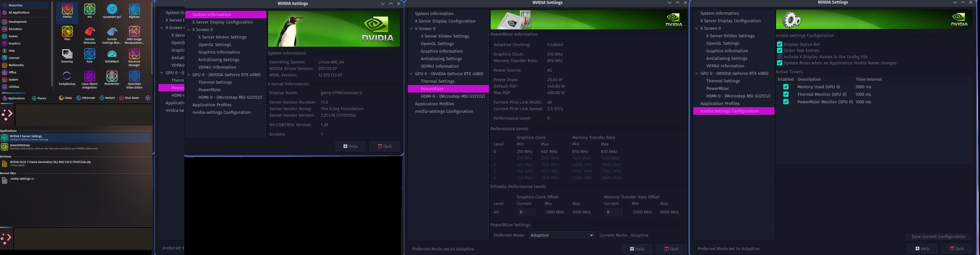Image resolution: width=980 pixels, height=255 pixels.
Task: Click Quit in the PowerMizer window
Action: [671, 249]
